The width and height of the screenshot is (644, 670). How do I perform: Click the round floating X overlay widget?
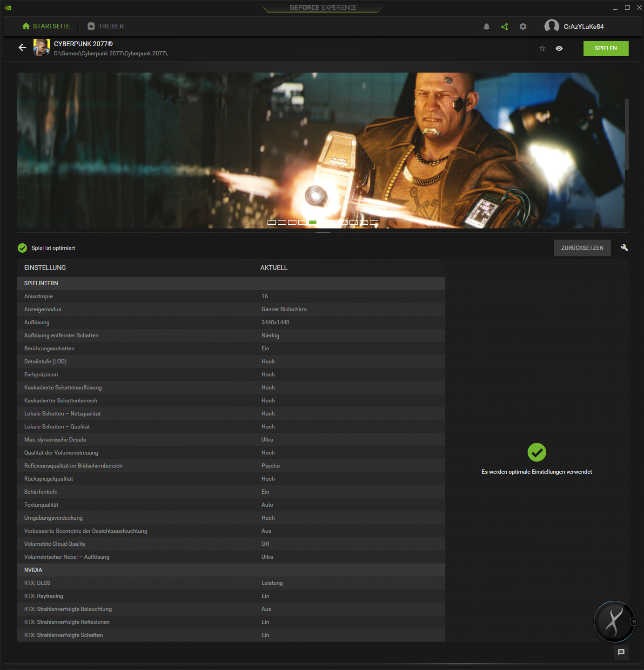click(614, 622)
